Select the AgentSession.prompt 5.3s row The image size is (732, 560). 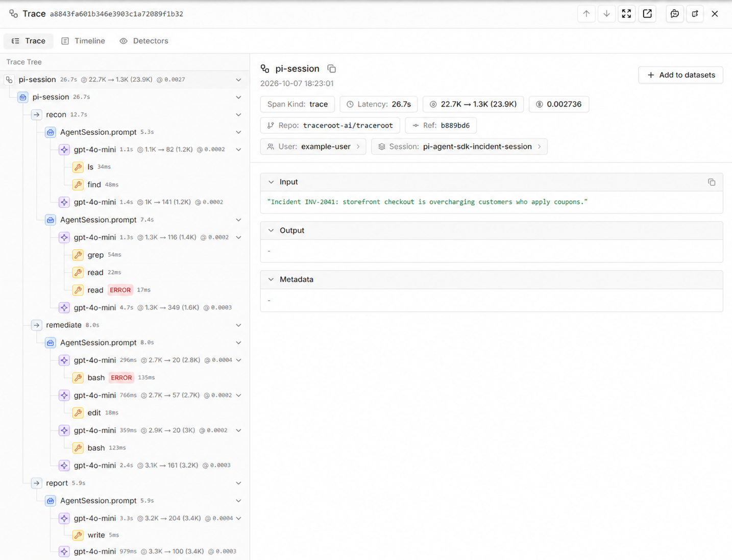click(125, 132)
